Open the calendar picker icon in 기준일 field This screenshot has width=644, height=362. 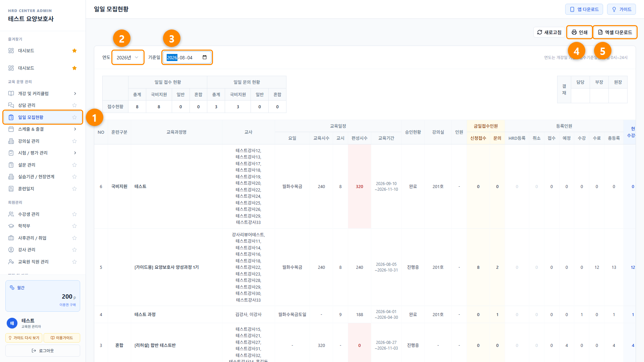point(205,57)
